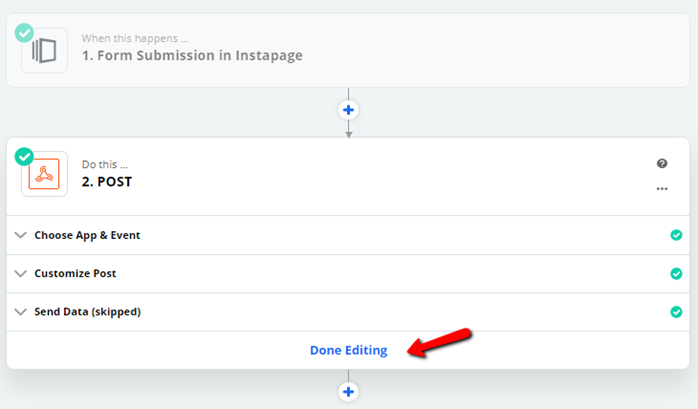Add a step between trigger and POST action
The image size is (698, 409).
point(349,110)
